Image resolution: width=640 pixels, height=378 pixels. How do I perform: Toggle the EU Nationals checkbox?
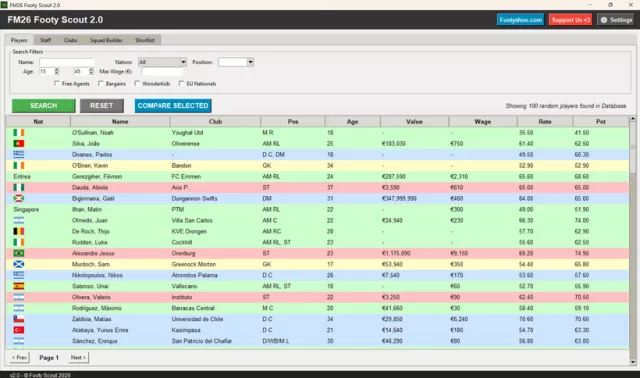(181, 83)
